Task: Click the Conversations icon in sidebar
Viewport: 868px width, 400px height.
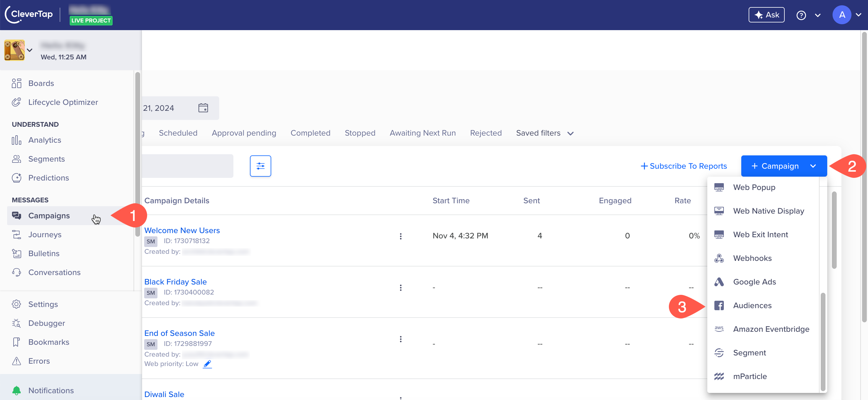Action: [17, 272]
